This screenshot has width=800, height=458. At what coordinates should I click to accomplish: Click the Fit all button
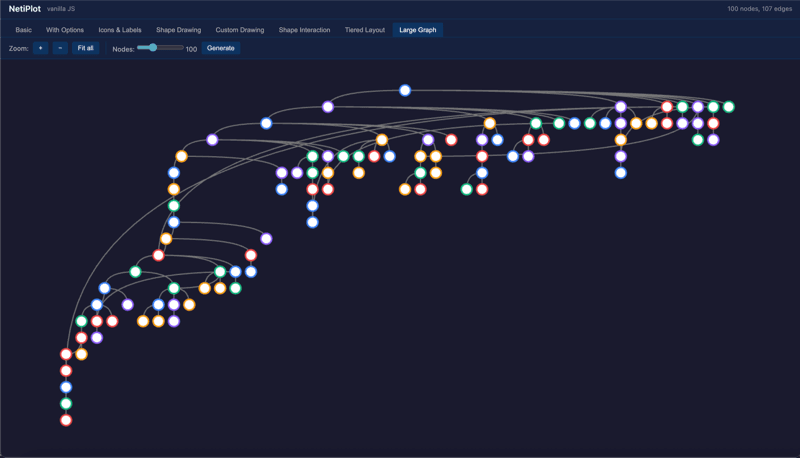pyautogui.click(x=85, y=48)
